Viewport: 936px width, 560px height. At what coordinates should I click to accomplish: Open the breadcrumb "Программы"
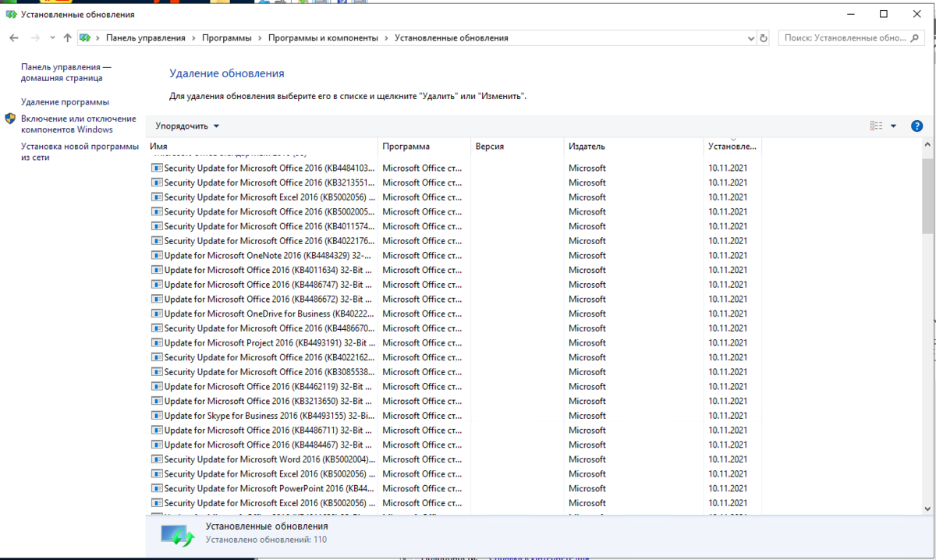pyautogui.click(x=226, y=37)
